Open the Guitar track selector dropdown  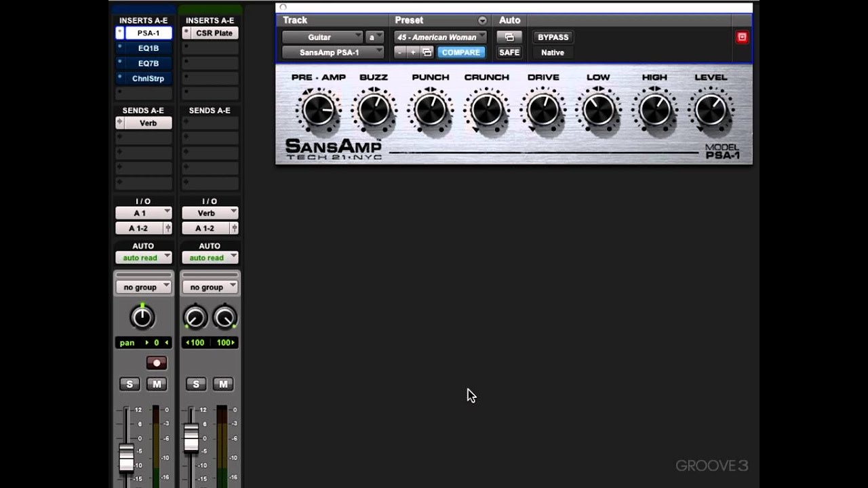(x=323, y=37)
